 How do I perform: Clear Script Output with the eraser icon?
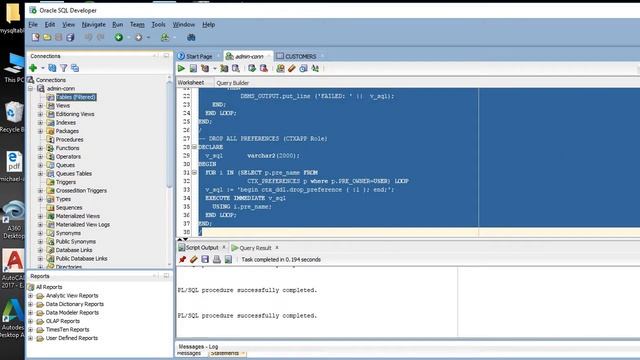pyautogui.click(x=193, y=259)
